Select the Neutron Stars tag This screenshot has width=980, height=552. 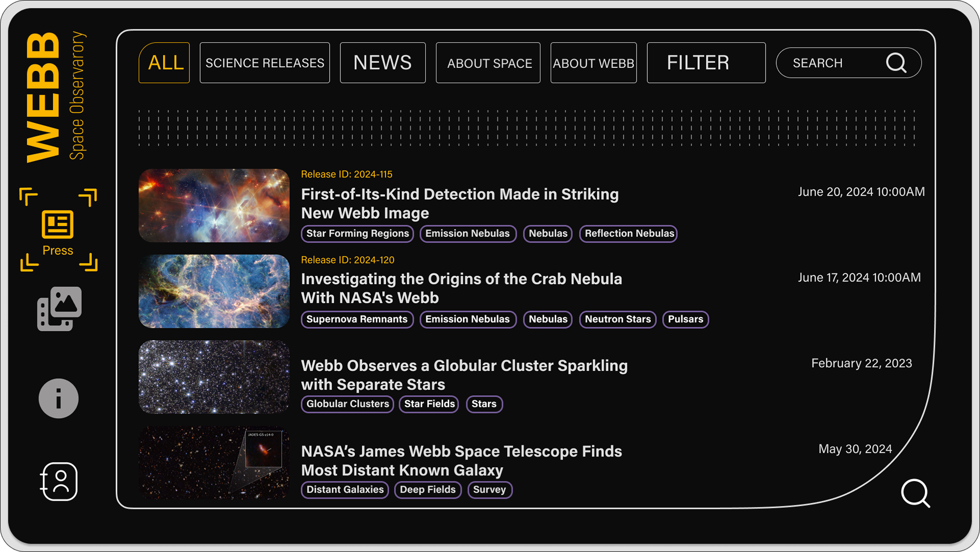pos(618,319)
